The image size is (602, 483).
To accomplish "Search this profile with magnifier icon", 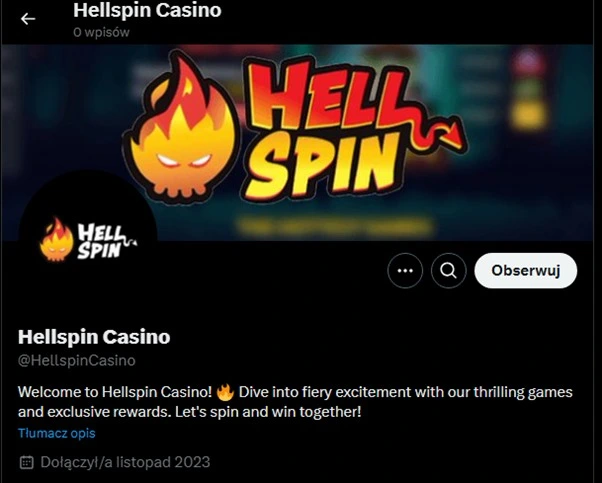I will pos(448,271).
